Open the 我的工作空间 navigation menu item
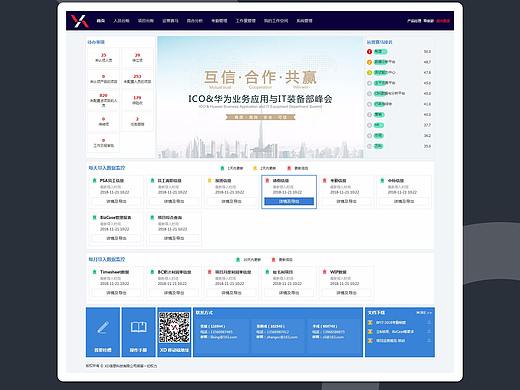The height and width of the screenshot is (390, 520). [276, 21]
